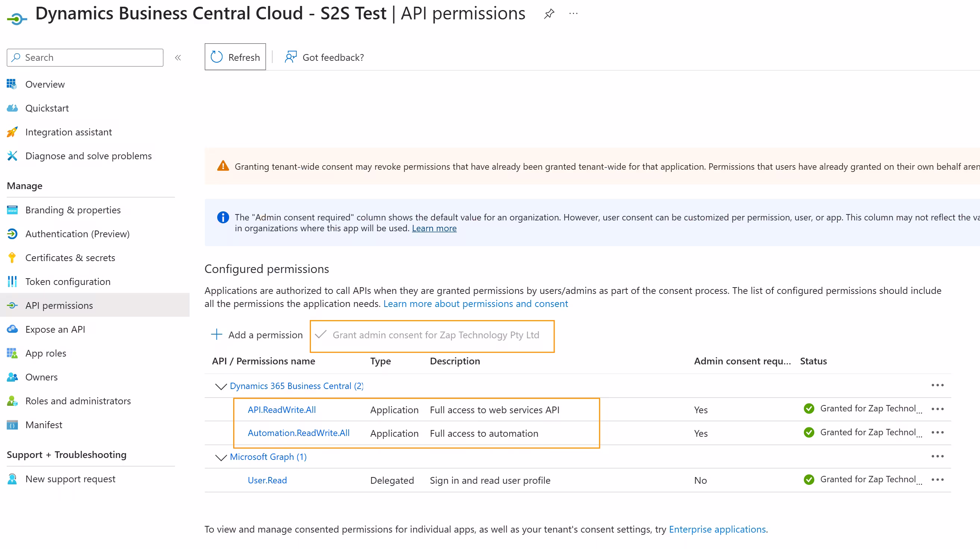Click the Refresh button
This screenshot has height=549, width=980.
235,57
